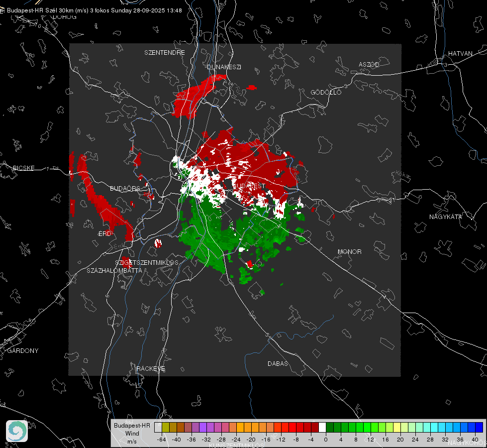This screenshot has width=487, height=448.
Task: Click the ÉRD town label
Action: click(x=104, y=233)
